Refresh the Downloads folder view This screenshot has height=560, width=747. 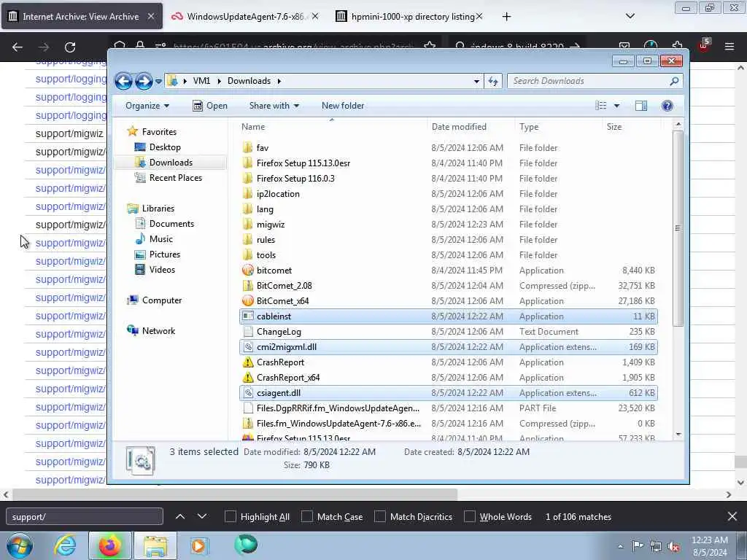click(x=493, y=81)
